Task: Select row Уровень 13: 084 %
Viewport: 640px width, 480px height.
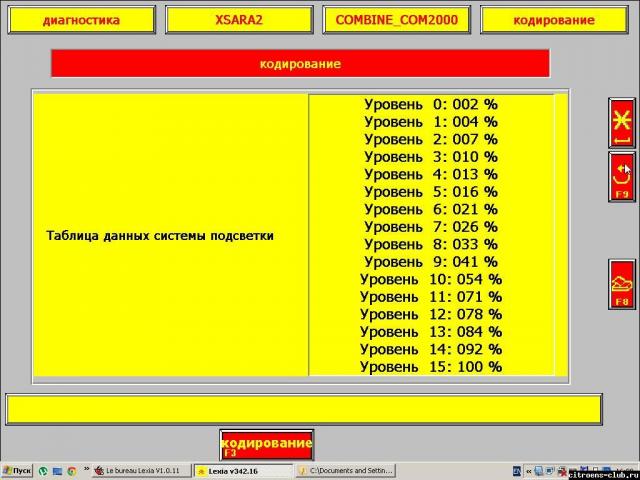Action: pyautogui.click(x=431, y=332)
